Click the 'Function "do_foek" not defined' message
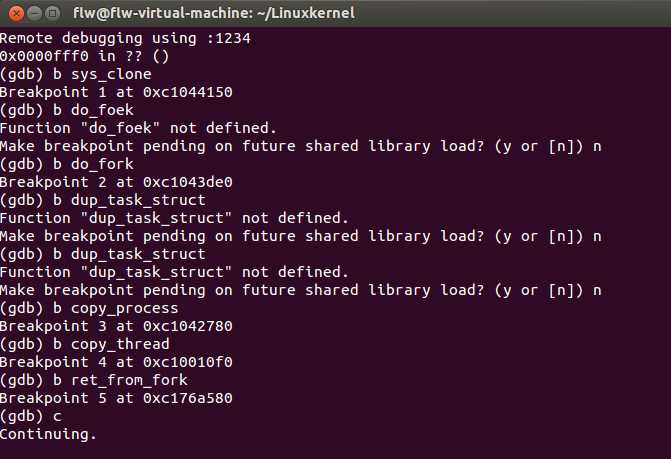This screenshot has height=459, width=671. [x=138, y=128]
